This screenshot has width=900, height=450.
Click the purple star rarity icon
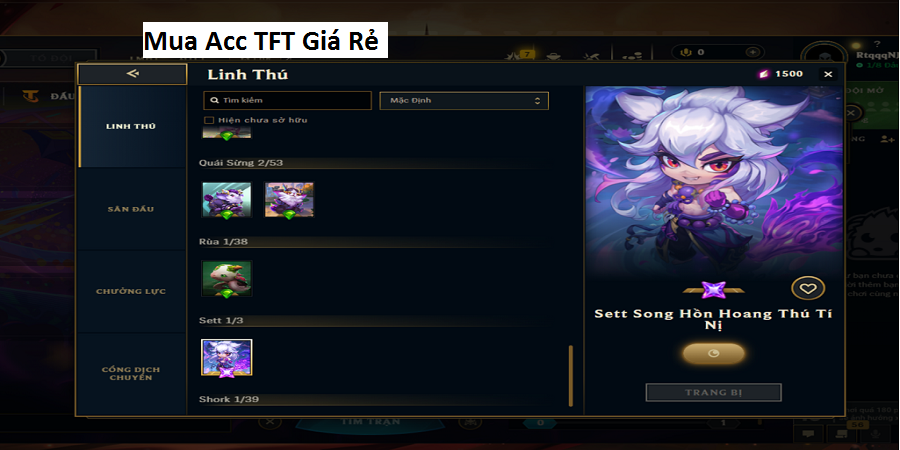coord(713,290)
